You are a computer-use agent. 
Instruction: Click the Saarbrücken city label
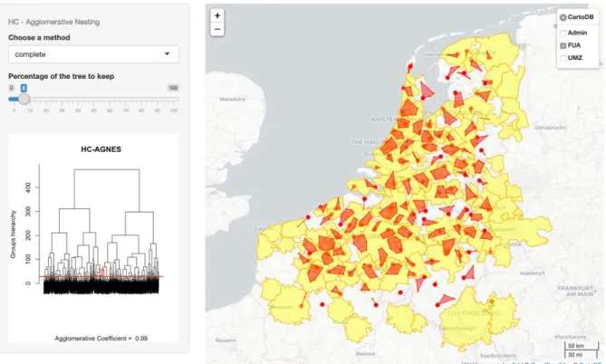[x=496, y=356]
